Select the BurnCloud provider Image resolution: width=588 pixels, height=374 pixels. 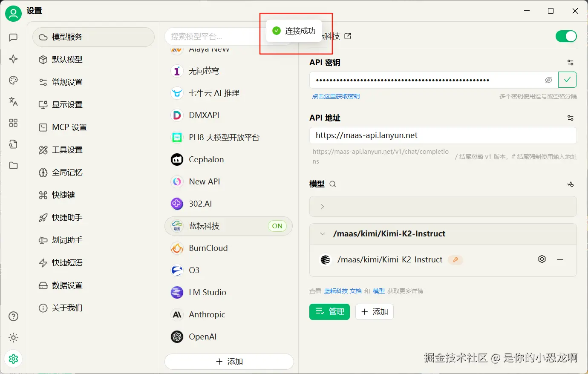coord(229,248)
